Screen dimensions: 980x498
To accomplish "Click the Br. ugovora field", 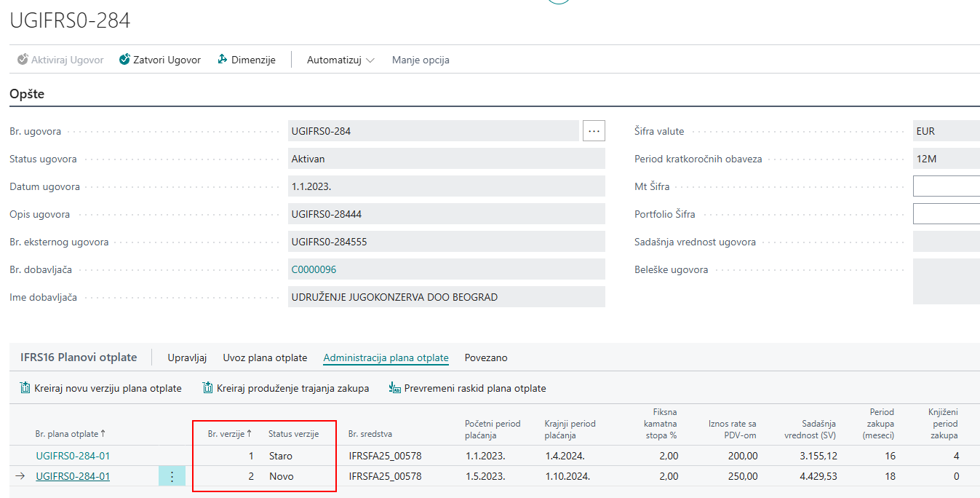I will coord(434,131).
